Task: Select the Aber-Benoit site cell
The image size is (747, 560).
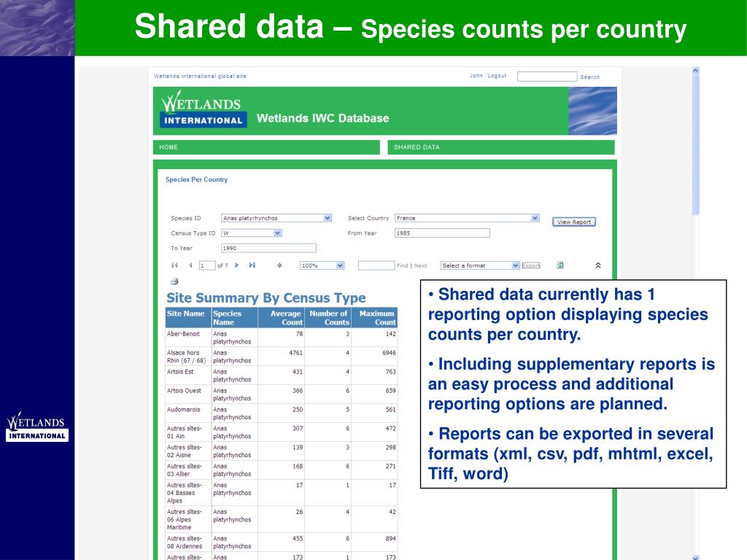Action: point(189,338)
